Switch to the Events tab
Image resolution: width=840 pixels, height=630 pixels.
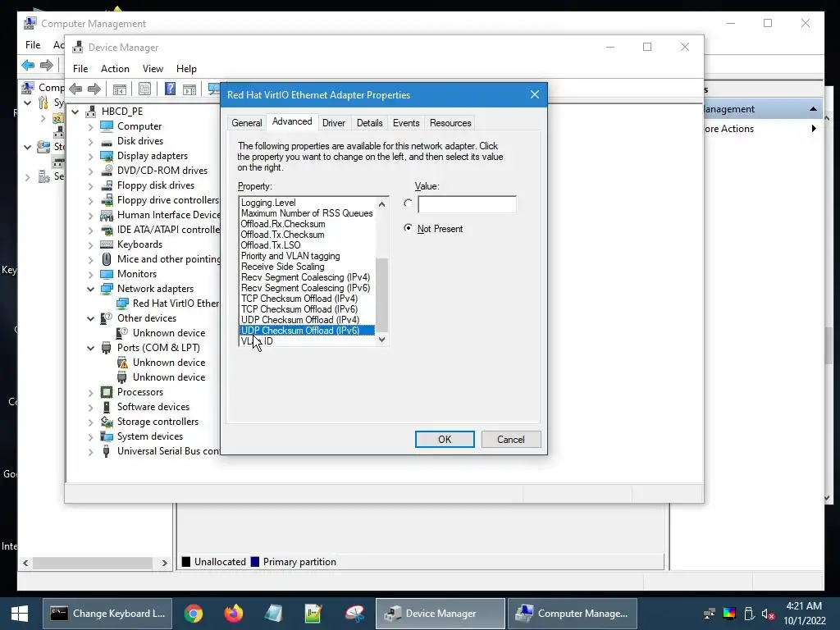406,123
